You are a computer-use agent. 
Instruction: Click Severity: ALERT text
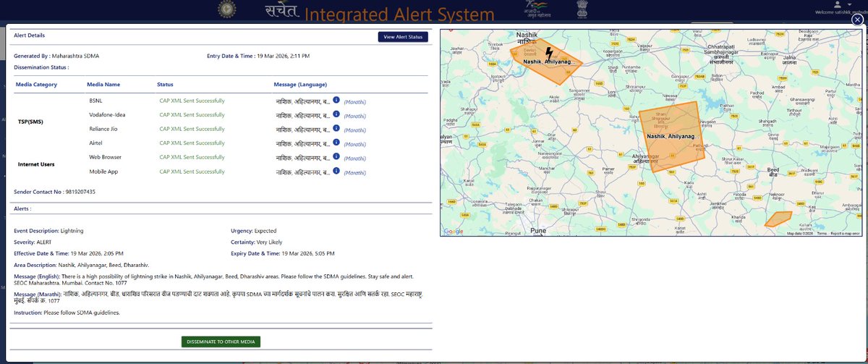(33, 242)
